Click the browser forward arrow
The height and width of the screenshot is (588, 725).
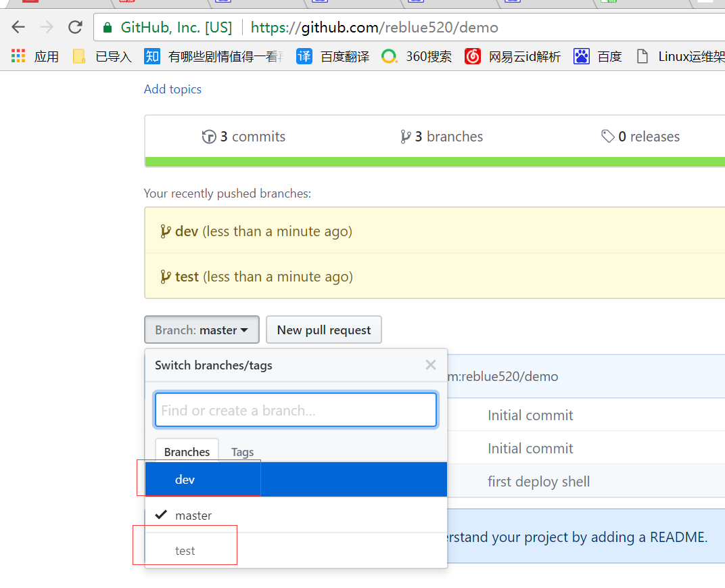(x=46, y=27)
